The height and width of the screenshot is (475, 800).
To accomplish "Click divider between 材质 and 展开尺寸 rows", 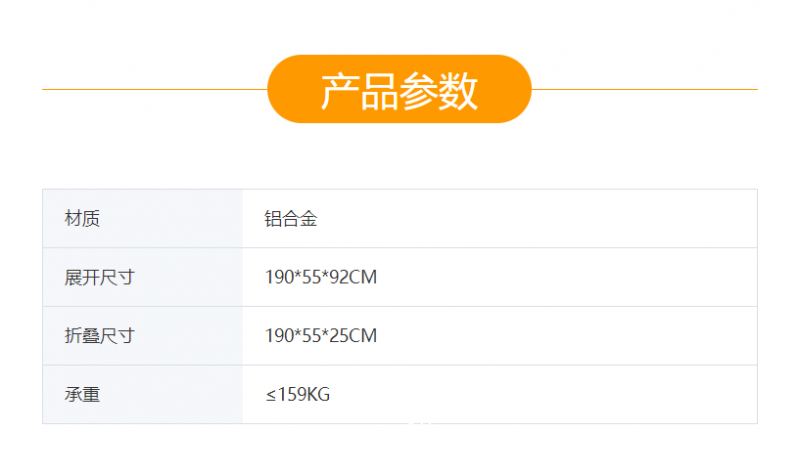I will pos(400,248).
